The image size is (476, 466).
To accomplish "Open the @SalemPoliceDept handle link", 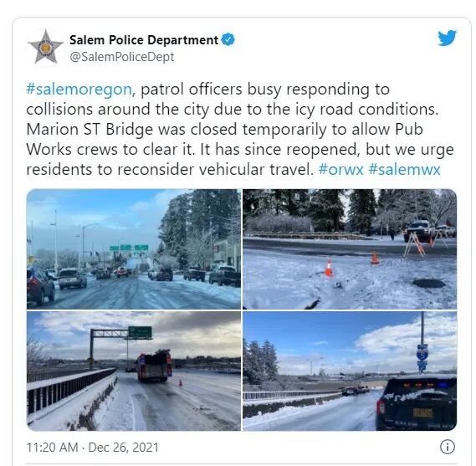I will 122,57.
